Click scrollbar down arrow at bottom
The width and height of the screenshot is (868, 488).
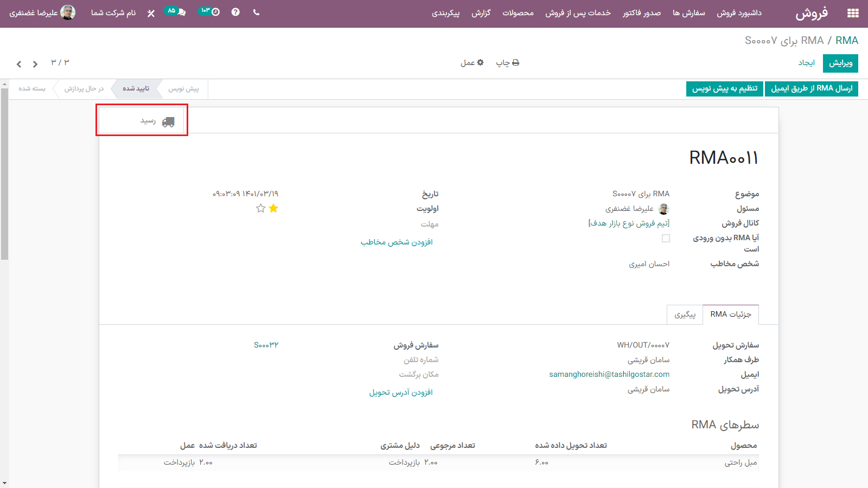(4, 483)
